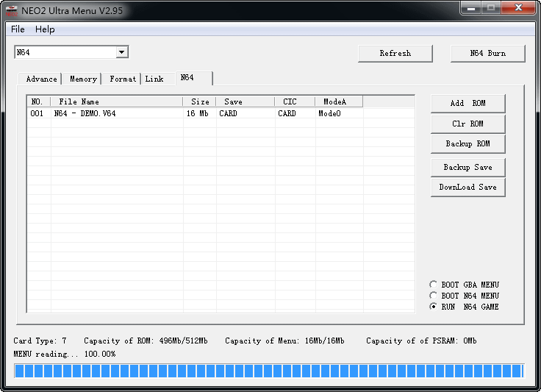Click the Backup Save button
The height and width of the screenshot is (392, 541).
[467, 167]
